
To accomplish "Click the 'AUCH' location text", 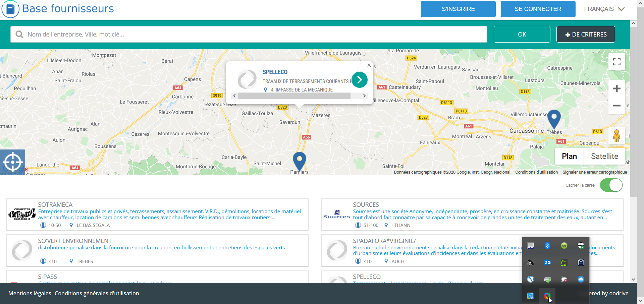I will [x=398, y=261].
